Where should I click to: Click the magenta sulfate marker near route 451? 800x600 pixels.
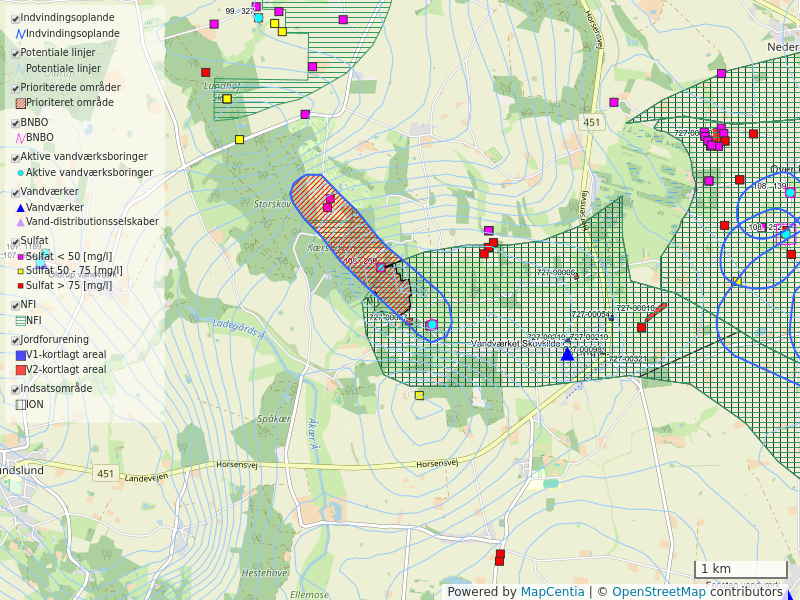(614, 102)
